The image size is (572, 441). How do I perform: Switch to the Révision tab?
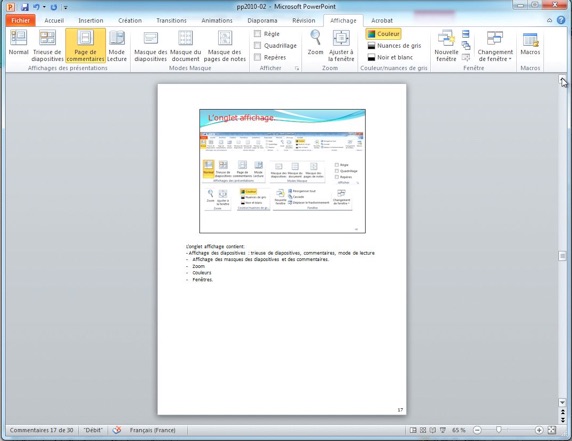[304, 20]
